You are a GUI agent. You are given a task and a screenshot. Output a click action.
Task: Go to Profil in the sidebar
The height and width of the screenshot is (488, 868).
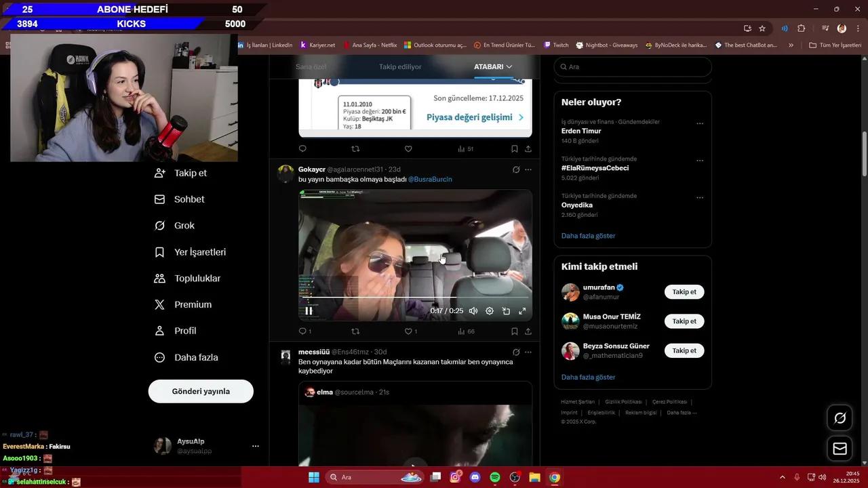(176, 331)
